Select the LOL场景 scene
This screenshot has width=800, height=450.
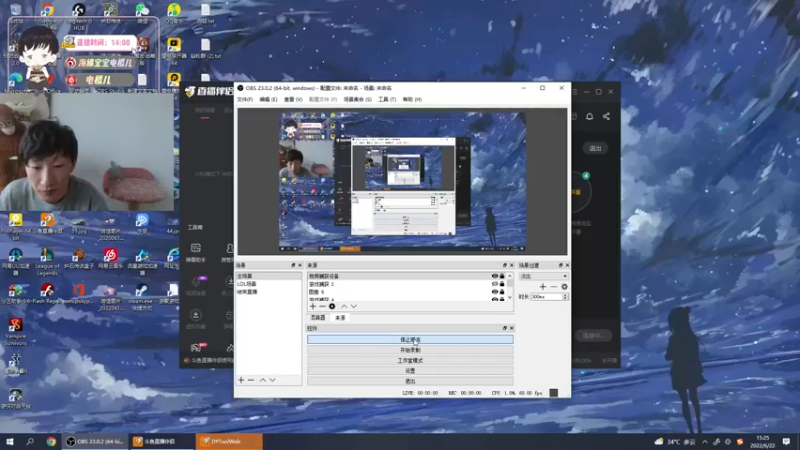[x=268, y=284]
